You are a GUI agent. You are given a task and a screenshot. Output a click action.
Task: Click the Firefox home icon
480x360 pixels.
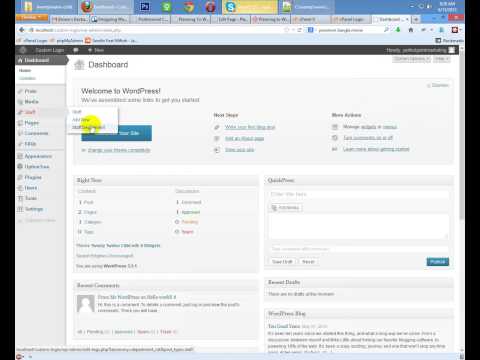pyautogui.click(x=411, y=30)
